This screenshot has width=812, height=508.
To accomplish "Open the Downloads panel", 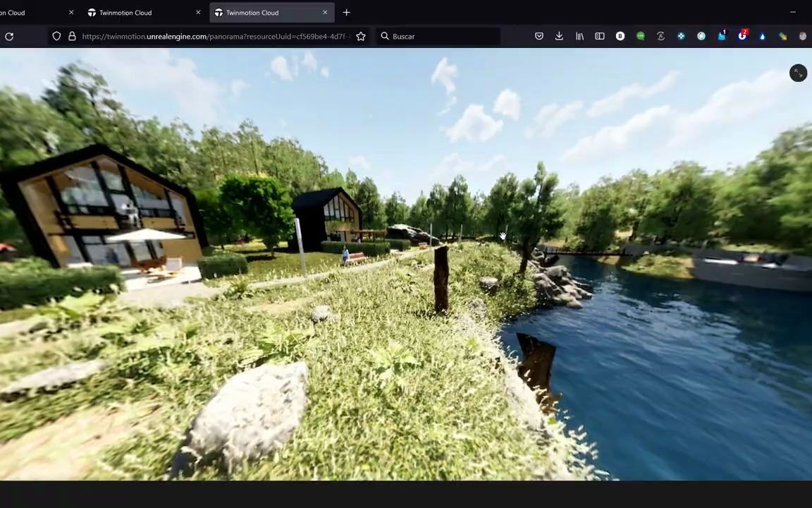I will pos(559,36).
